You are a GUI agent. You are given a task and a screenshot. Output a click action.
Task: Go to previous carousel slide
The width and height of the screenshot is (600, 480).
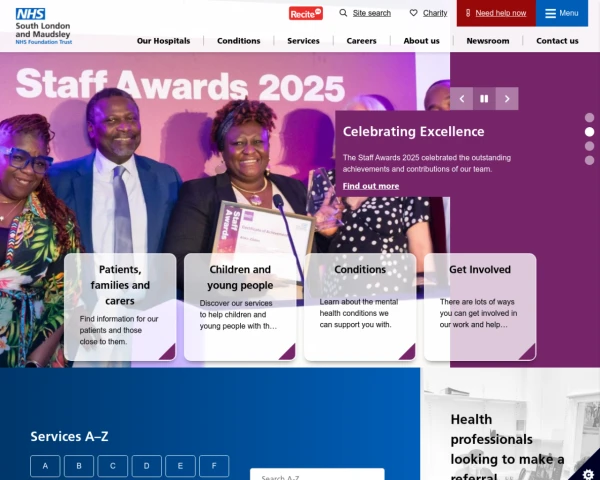click(x=461, y=99)
